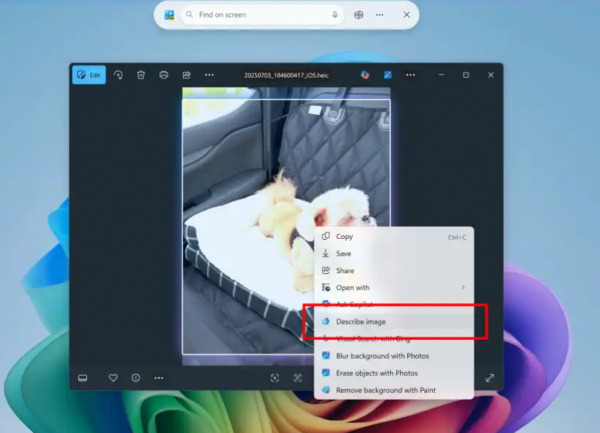Enter full screen with the expand arrows icon
Screen dimensions: 600x433
click(x=490, y=378)
